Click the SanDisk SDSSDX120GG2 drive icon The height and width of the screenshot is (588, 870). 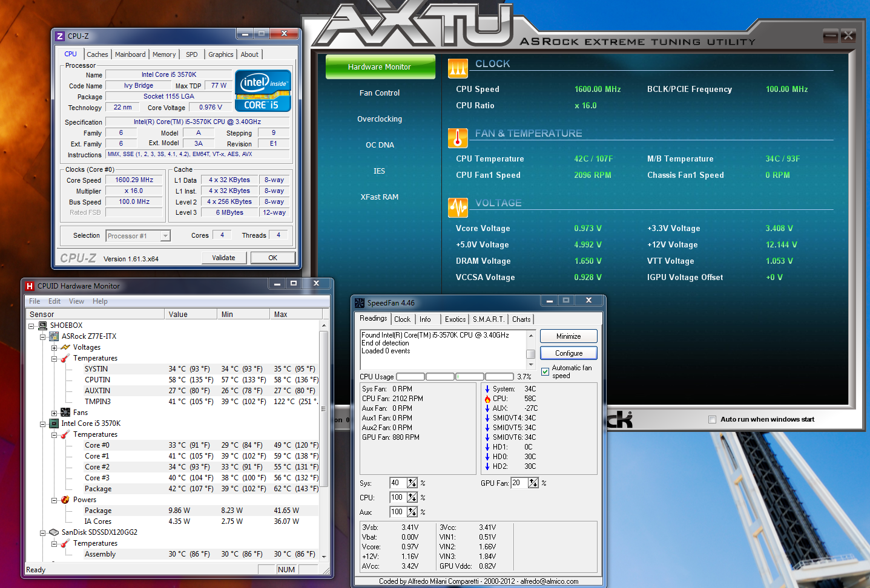click(x=54, y=532)
